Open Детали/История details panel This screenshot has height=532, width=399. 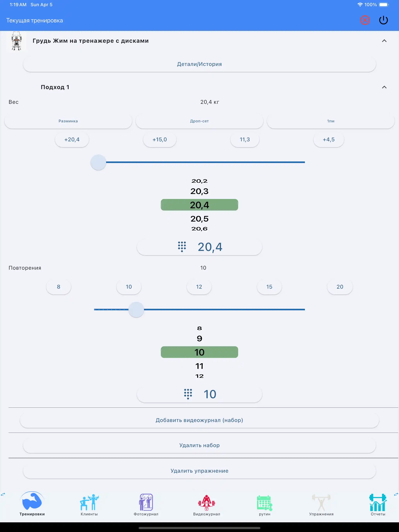pos(199,64)
